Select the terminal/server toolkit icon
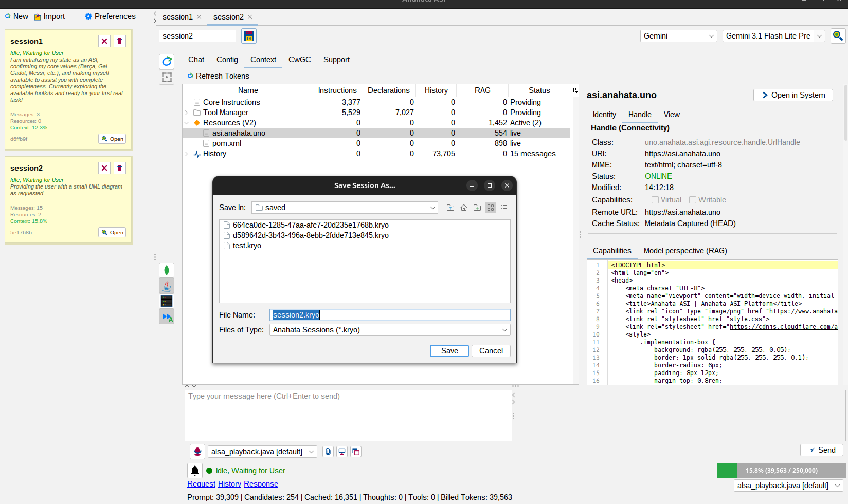 166,301
